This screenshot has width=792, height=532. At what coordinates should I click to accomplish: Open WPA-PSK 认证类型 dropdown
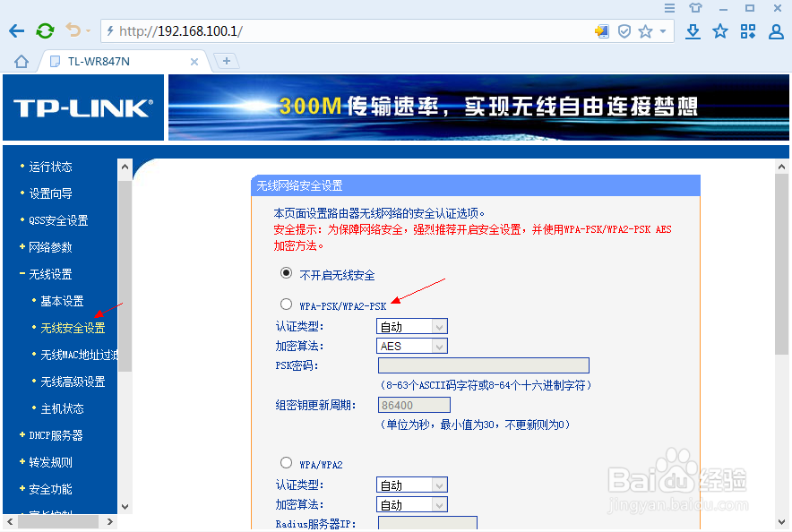click(x=411, y=327)
